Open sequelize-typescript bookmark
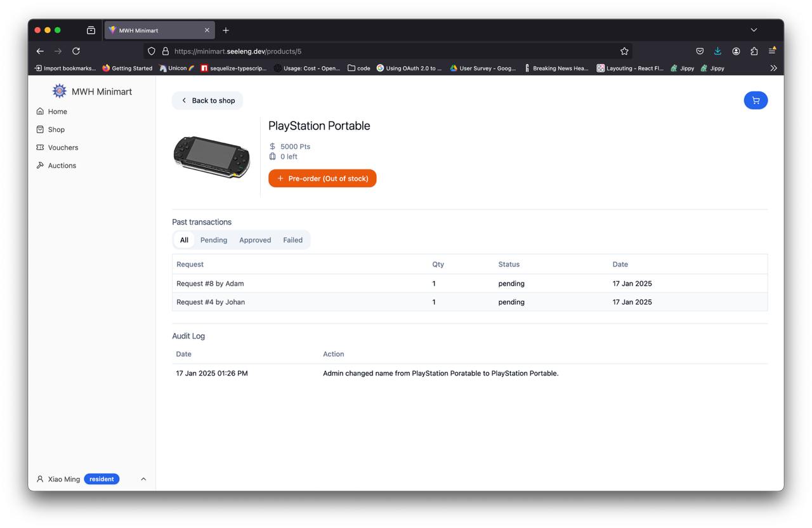The height and width of the screenshot is (528, 812). (x=233, y=68)
